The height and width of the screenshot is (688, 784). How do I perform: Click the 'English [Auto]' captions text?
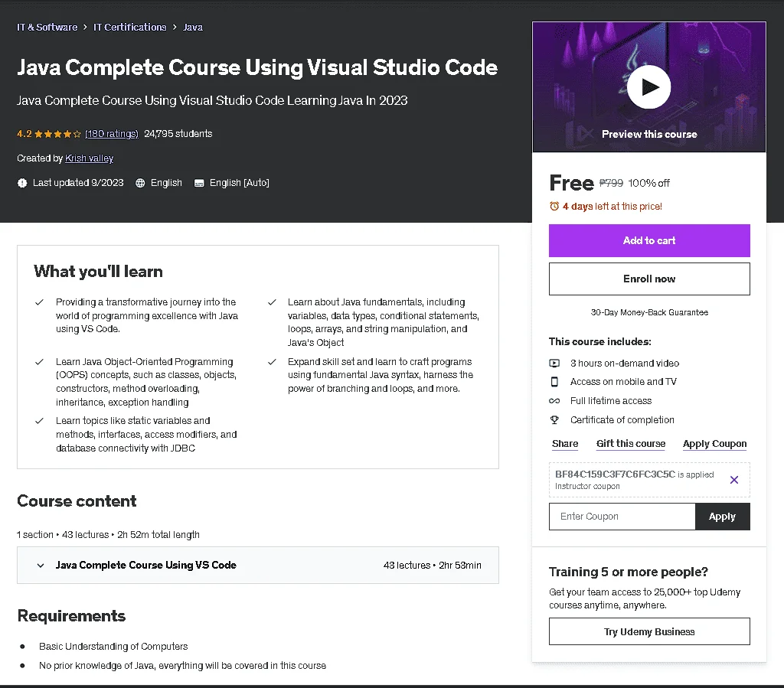[239, 183]
